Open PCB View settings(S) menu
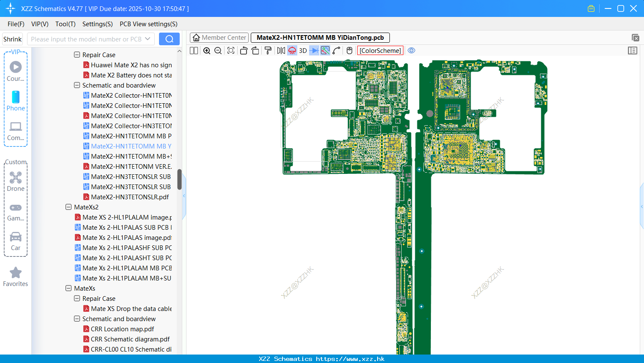This screenshot has width=644, height=363. click(148, 24)
